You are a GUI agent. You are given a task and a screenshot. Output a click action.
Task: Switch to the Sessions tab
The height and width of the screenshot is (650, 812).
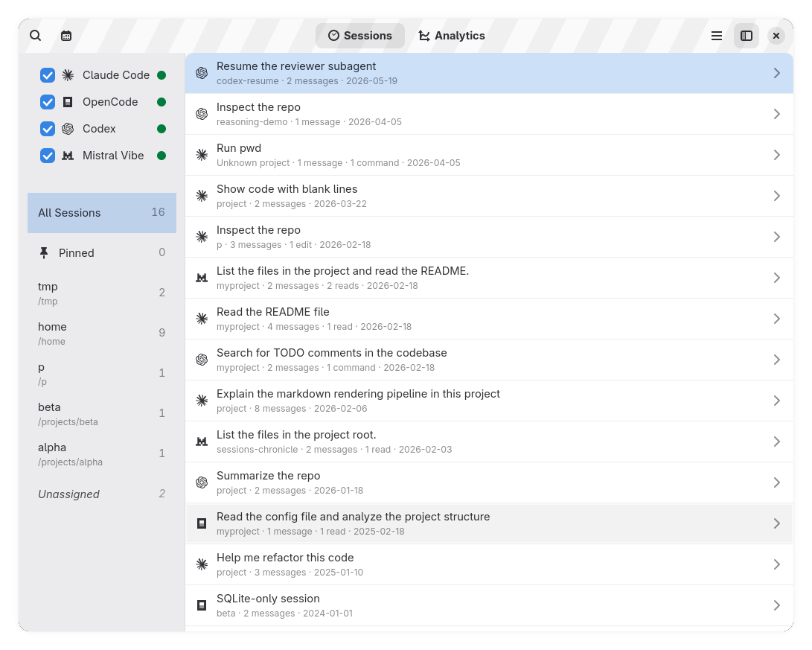click(360, 36)
